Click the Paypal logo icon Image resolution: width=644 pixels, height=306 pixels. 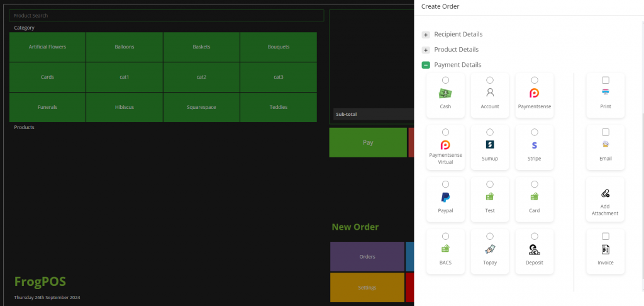pos(445,197)
